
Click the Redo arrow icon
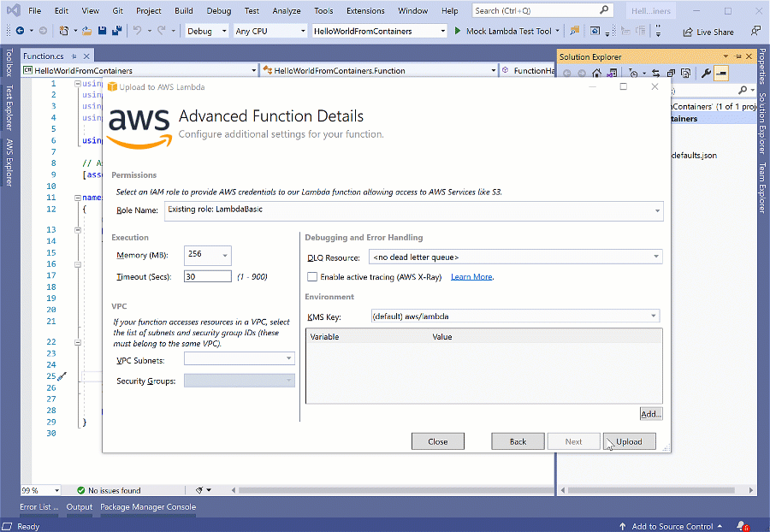[161, 31]
